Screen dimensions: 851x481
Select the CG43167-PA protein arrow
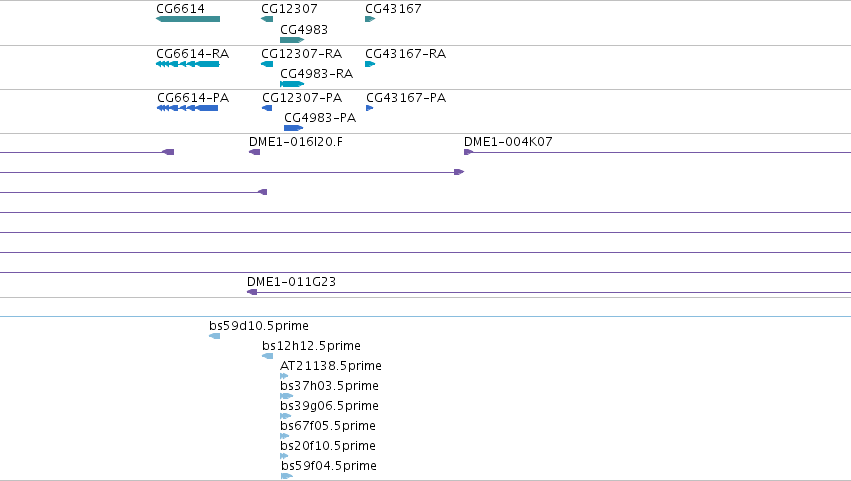(x=370, y=108)
